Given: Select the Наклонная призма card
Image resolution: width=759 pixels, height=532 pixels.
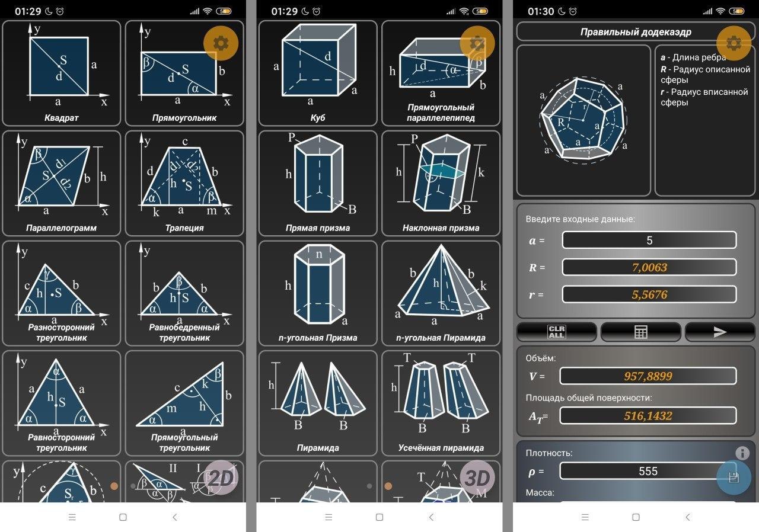Looking at the screenshot, I should [441, 183].
